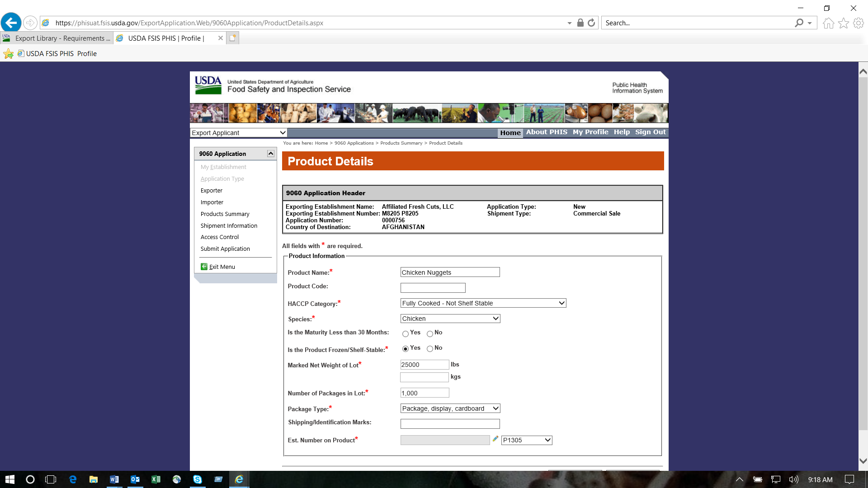
Task: Click the green Exit Menu arrow icon
Action: coord(204,267)
